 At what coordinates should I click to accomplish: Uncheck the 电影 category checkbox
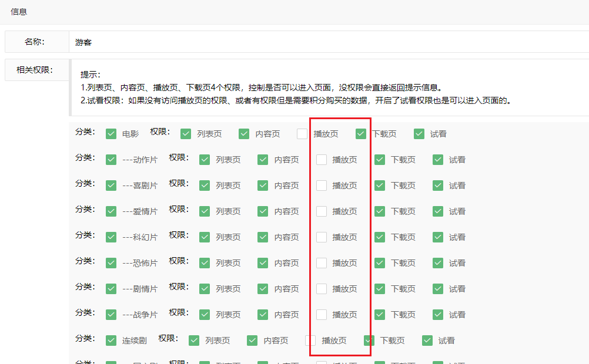(111, 134)
